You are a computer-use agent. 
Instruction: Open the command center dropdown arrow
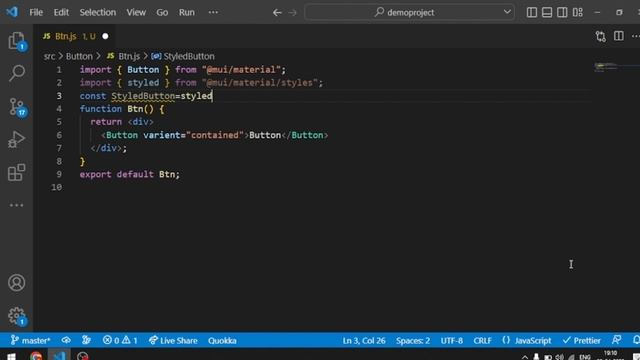(507, 12)
